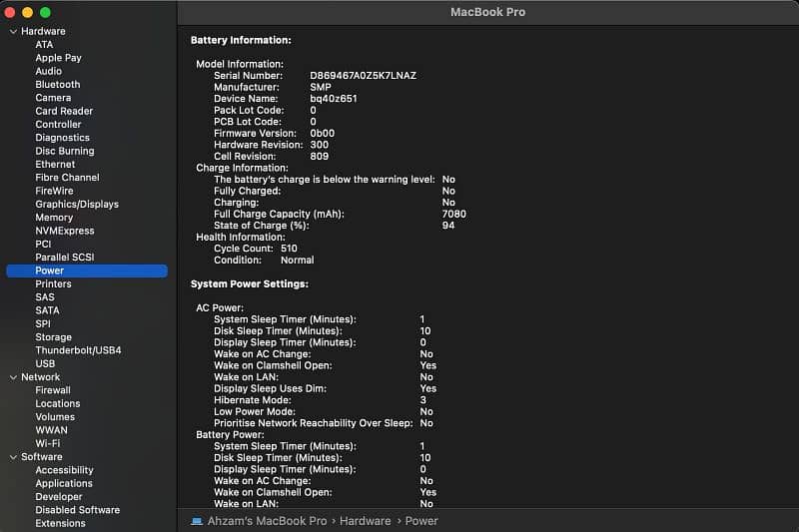This screenshot has height=532, width=799.
Task: Collapse the Software section chevron
Action: (x=12, y=457)
